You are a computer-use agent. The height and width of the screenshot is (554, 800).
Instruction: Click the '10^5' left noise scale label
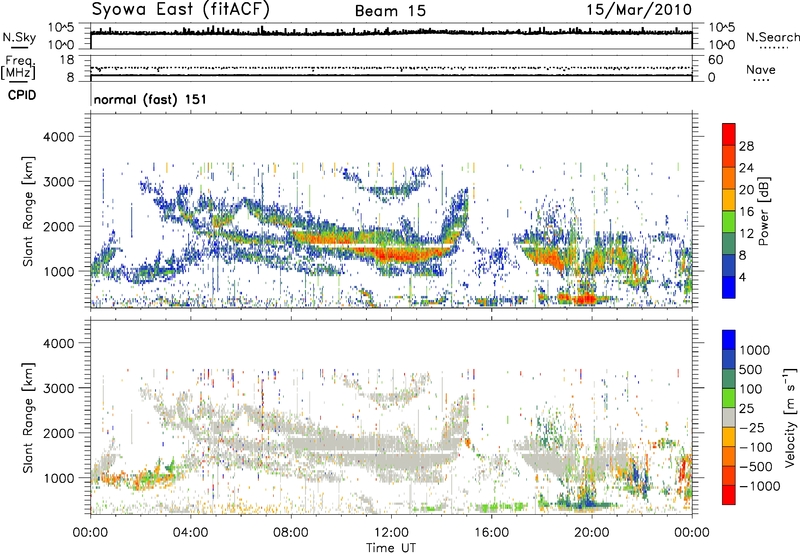[61, 27]
